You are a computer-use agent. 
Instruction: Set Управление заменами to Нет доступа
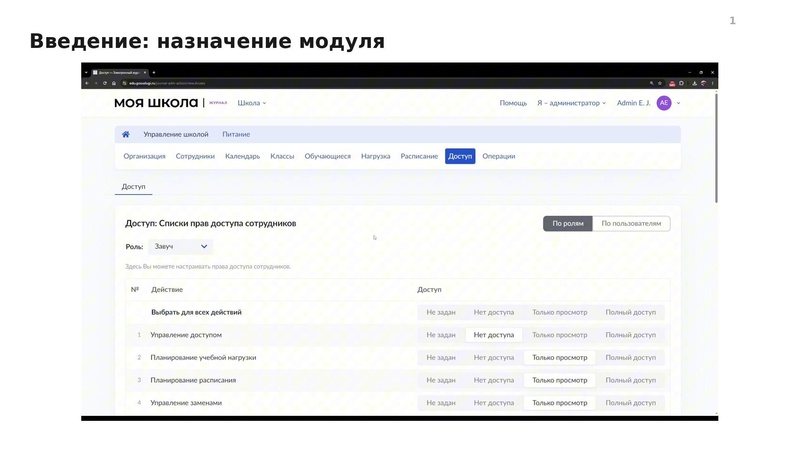coord(494,403)
